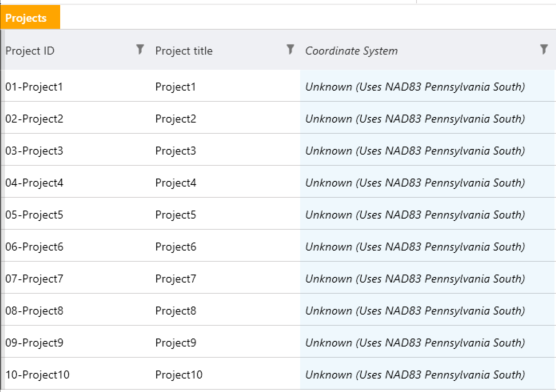The height and width of the screenshot is (392, 556).
Task: Select the 03-Project3 ID cell
Action: click(x=76, y=150)
